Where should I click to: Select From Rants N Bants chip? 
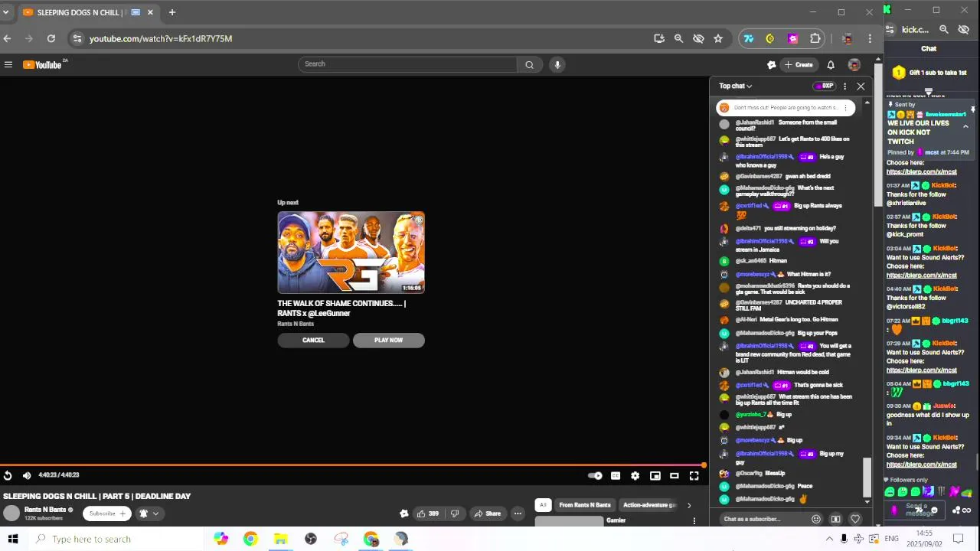coord(585,505)
